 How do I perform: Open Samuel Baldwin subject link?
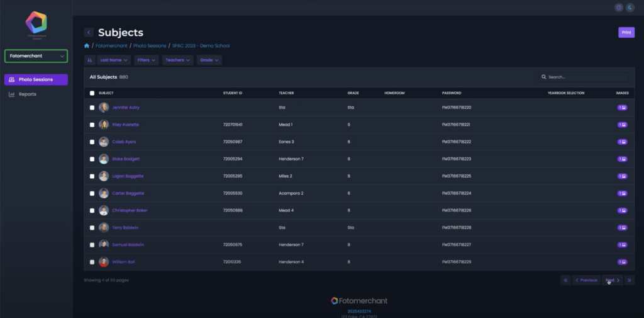(x=128, y=245)
